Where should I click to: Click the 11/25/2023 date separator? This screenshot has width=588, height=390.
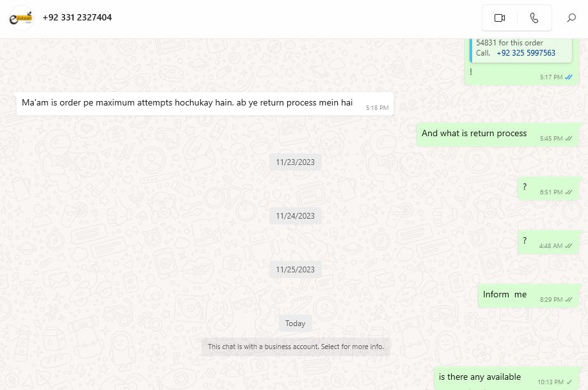296,269
